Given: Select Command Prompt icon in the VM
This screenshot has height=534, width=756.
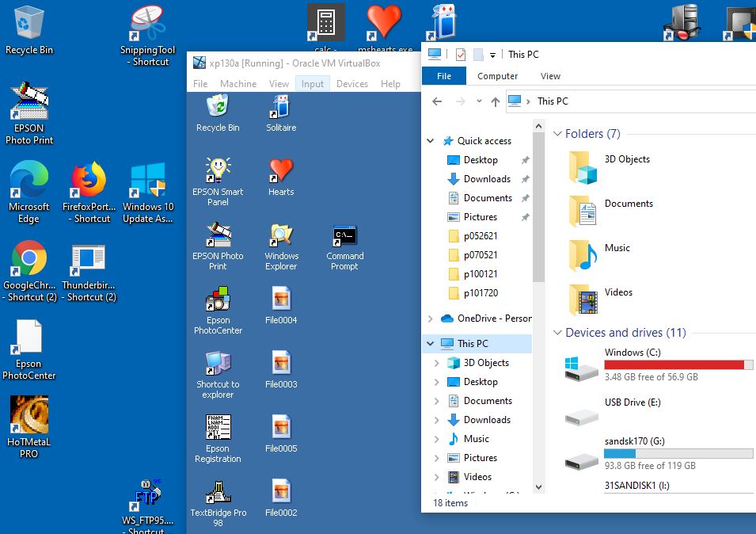Looking at the screenshot, I should coord(344,246).
